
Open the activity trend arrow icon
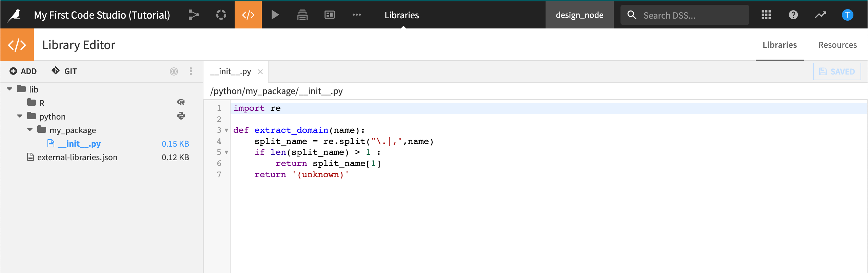coord(821,15)
